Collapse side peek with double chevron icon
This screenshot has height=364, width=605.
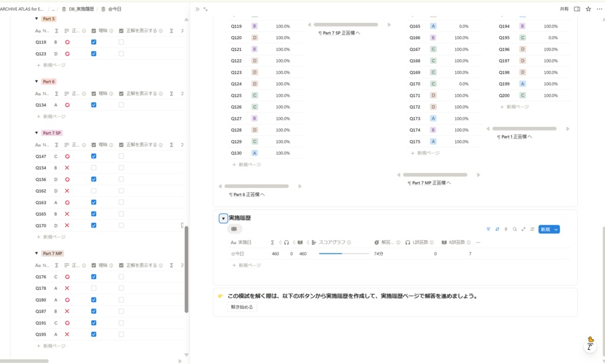[197, 9]
